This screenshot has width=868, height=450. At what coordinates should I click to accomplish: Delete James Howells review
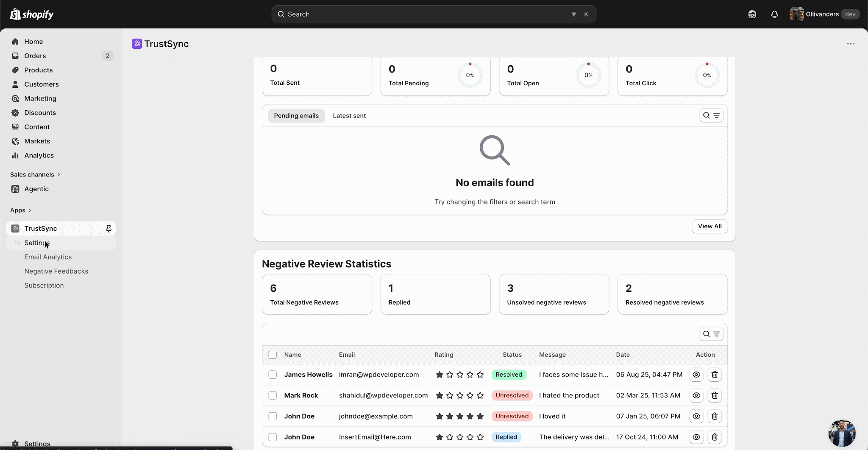(x=715, y=375)
